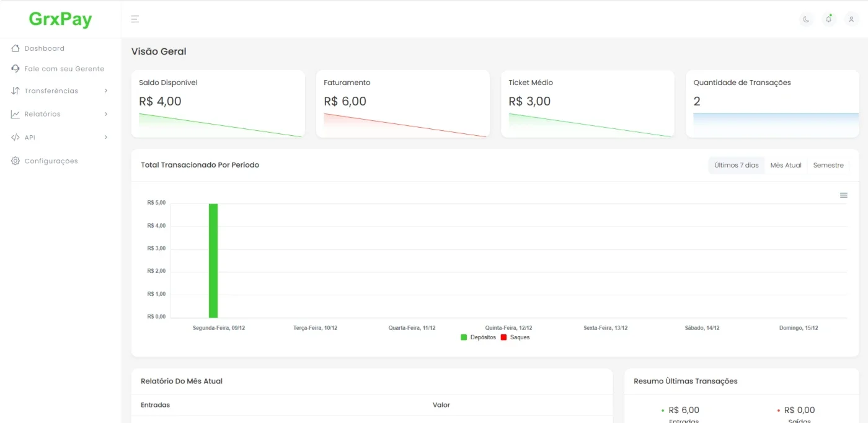Click the GrxPay logo
This screenshot has width=868, height=423.
[60, 19]
